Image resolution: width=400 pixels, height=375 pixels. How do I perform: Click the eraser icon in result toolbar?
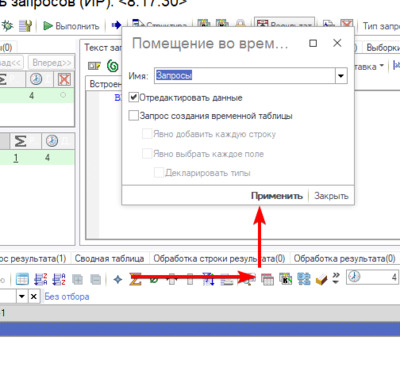point(321,279)
